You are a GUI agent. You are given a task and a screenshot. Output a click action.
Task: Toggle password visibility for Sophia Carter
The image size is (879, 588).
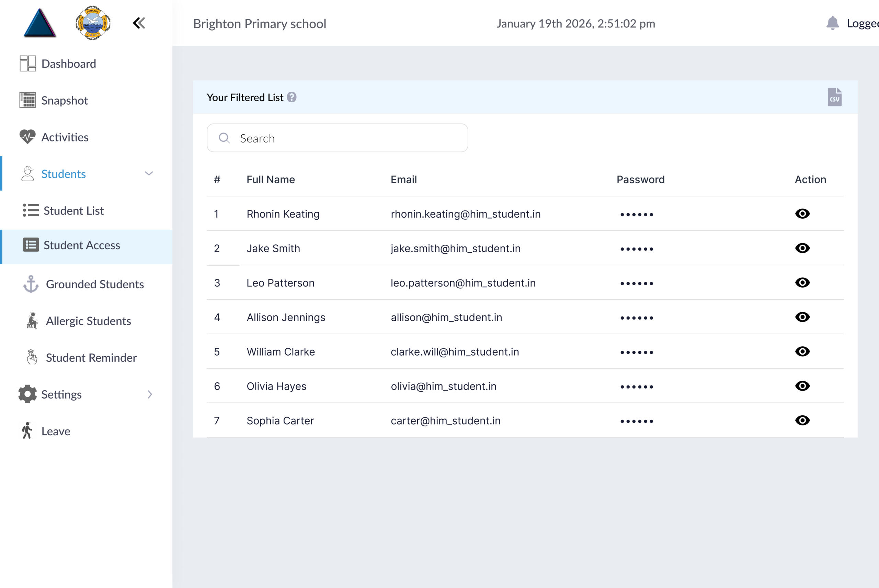[802, 420]
